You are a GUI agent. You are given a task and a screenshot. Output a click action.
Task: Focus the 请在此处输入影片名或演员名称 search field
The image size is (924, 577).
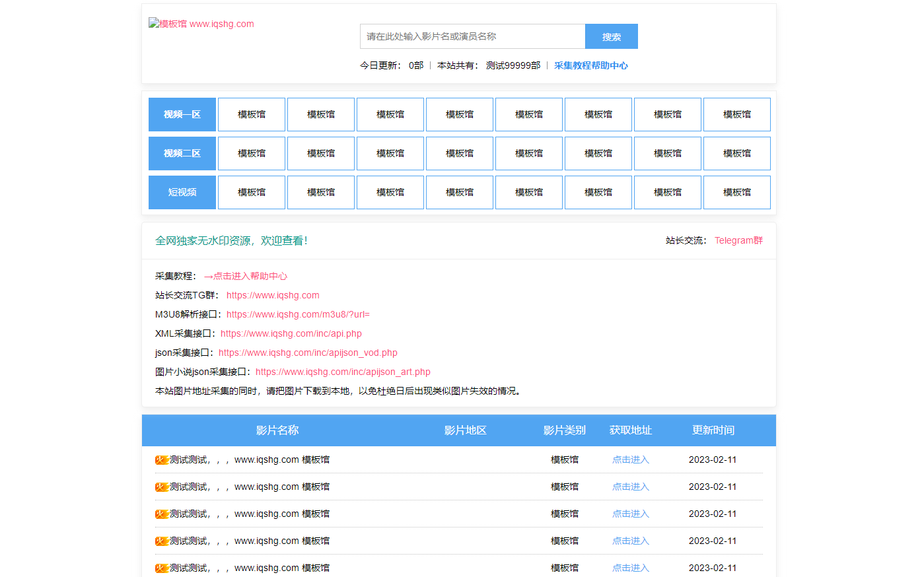(x=473, y=36)
